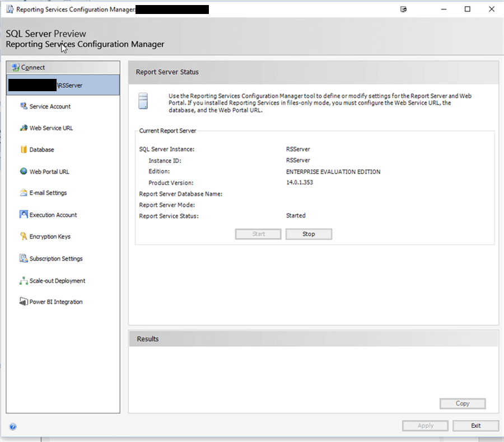Click the Results panel header
Viewport: 504px width, 442px height.
click(x=314, y=339)
